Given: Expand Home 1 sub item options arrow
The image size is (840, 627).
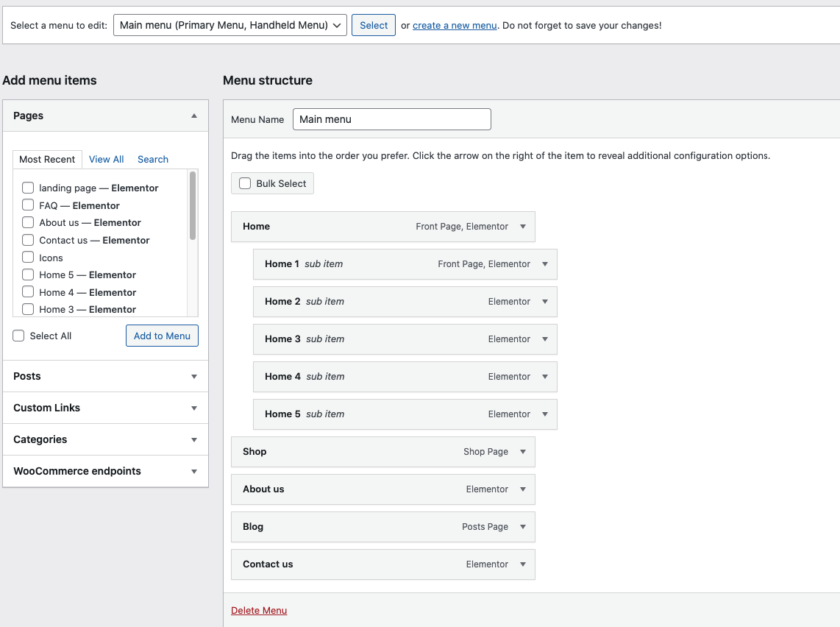Looking at the screenshot, I should (545, 264).
